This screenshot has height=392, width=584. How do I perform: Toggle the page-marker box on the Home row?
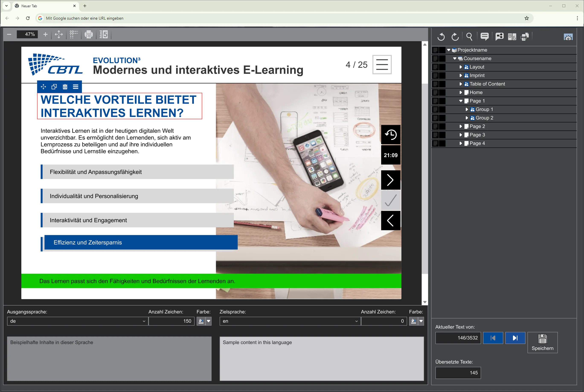435,93
